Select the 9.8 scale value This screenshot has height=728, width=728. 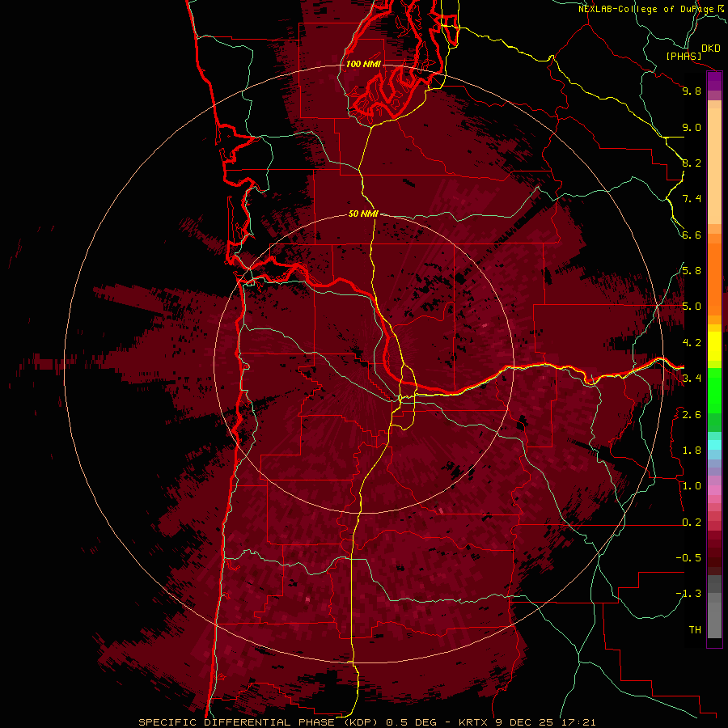[692, 91]
